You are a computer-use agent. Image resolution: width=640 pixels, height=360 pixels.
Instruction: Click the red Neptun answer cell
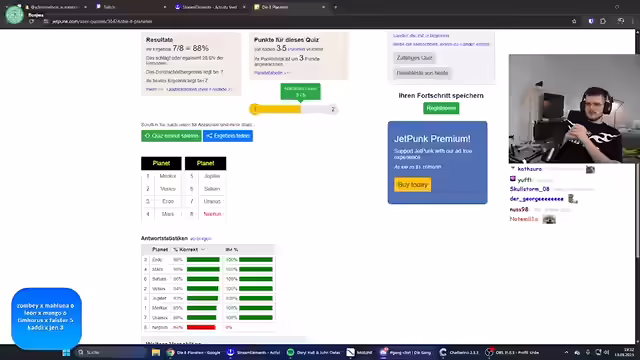(212, 214)
